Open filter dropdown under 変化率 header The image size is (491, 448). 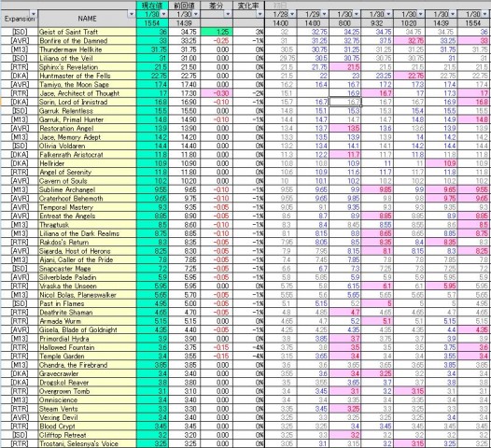click(260, 14)
